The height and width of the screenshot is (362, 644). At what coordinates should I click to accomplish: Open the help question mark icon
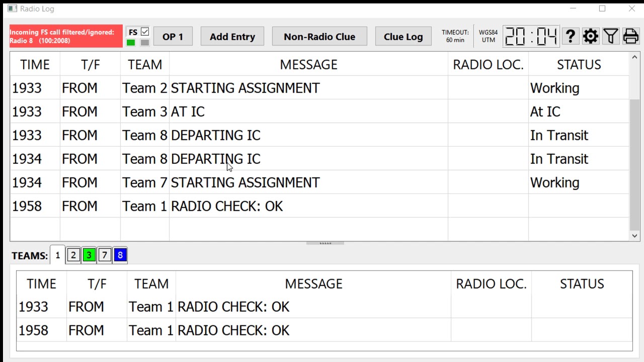(570, 36)
